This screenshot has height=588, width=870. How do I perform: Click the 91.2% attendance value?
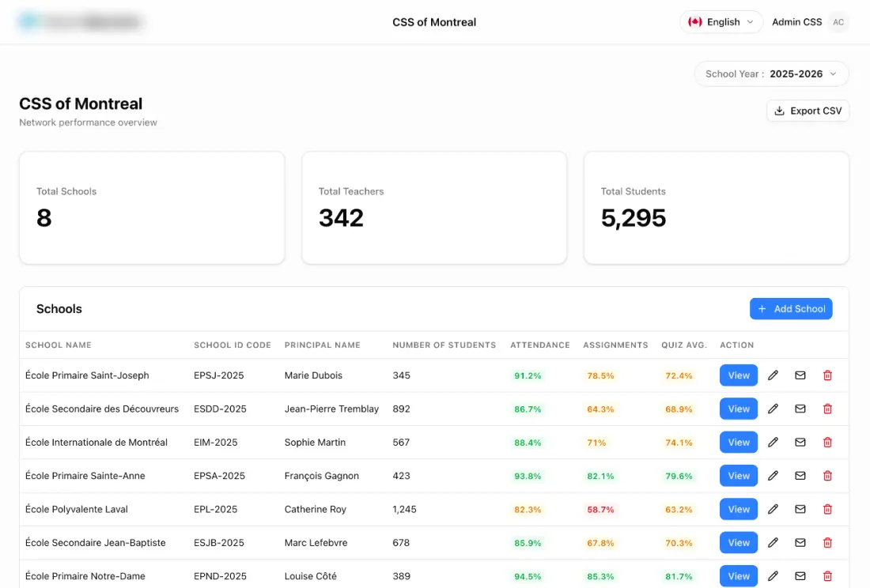coord(528,375)
